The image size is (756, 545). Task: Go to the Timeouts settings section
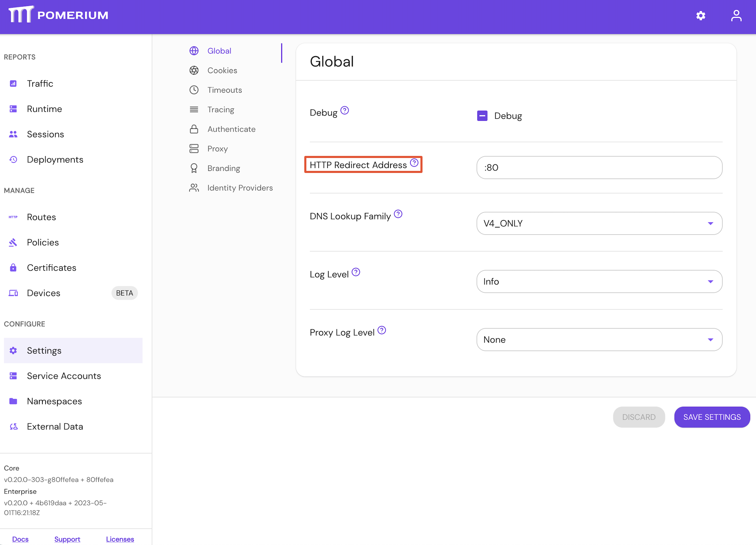pyautogui.click(x=224, y=90)
